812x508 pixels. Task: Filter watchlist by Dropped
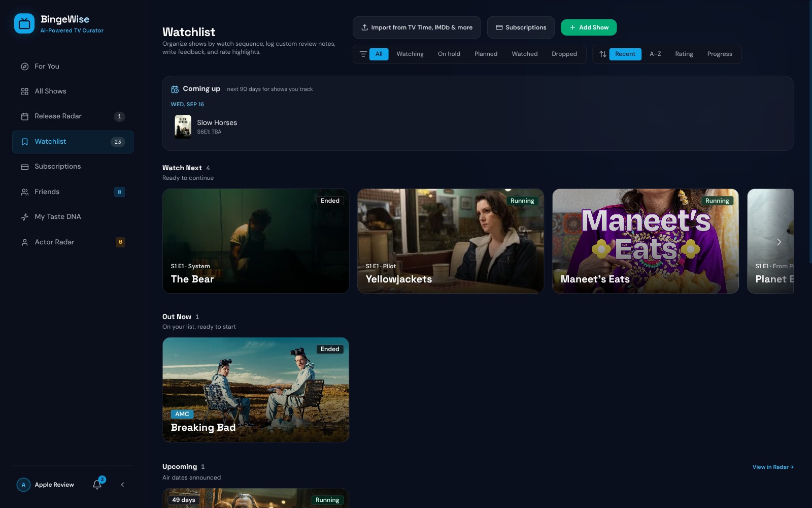pyautogui.click(x=564, y=54)
